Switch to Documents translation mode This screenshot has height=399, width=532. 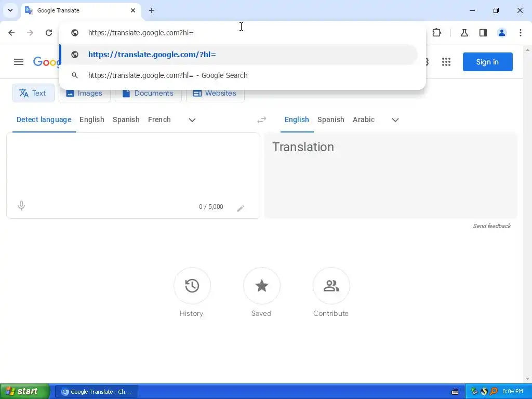point(148,94)
